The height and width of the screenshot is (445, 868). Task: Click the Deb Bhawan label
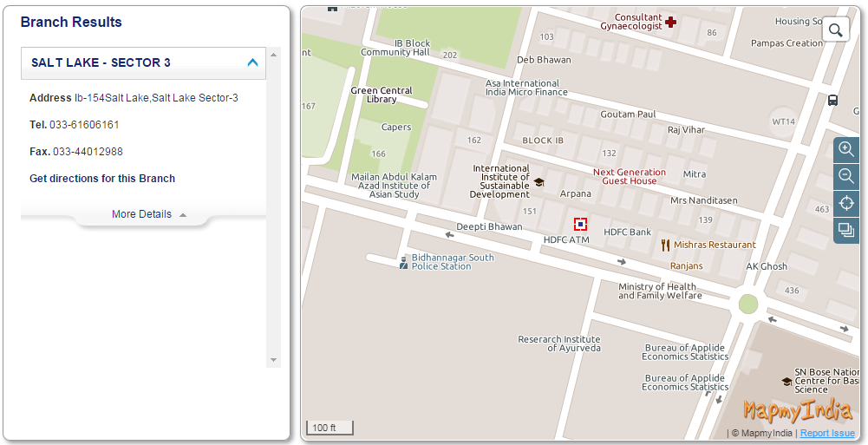click(544, 60)
